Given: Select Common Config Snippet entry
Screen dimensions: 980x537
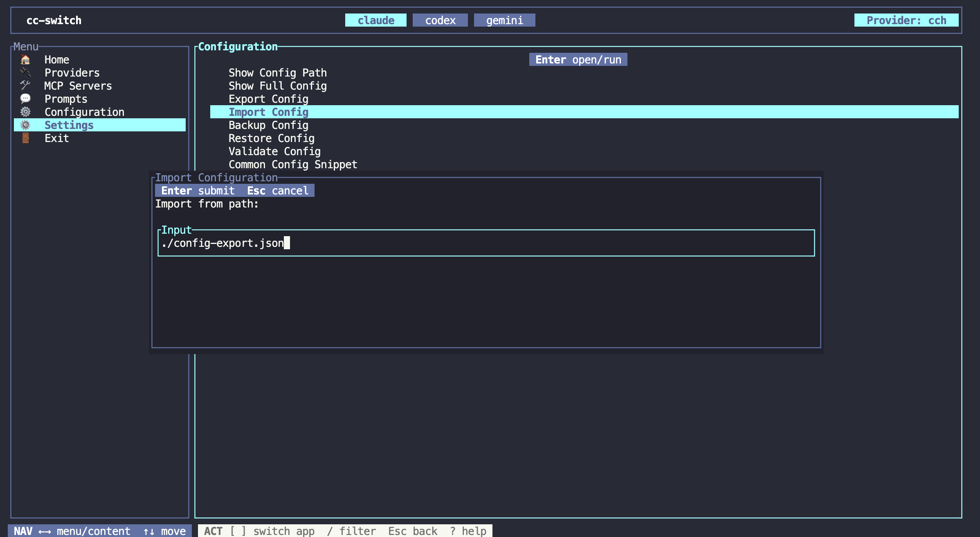Looking at the screenshot, I should pyautogui.click(x=293, y=164).
